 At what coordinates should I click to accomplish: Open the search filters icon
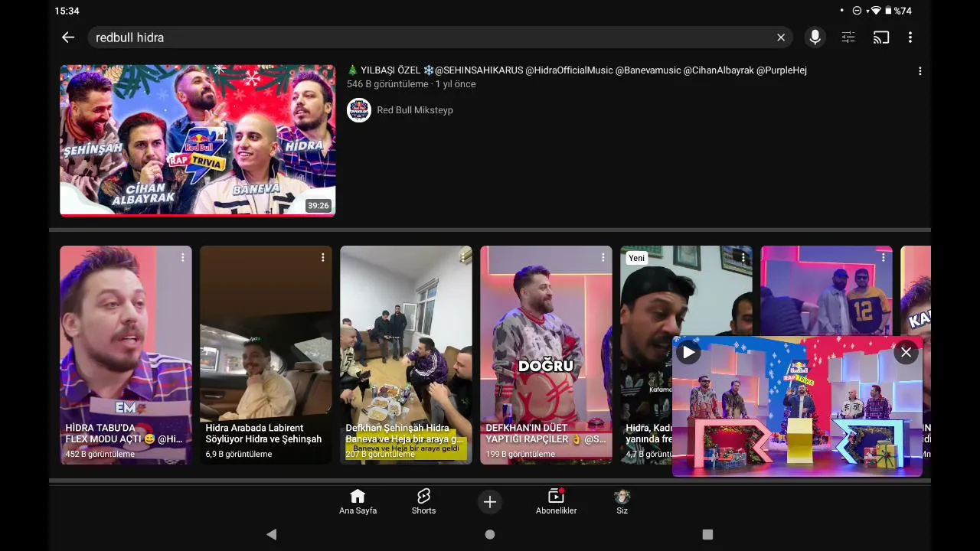coord(848,37)
